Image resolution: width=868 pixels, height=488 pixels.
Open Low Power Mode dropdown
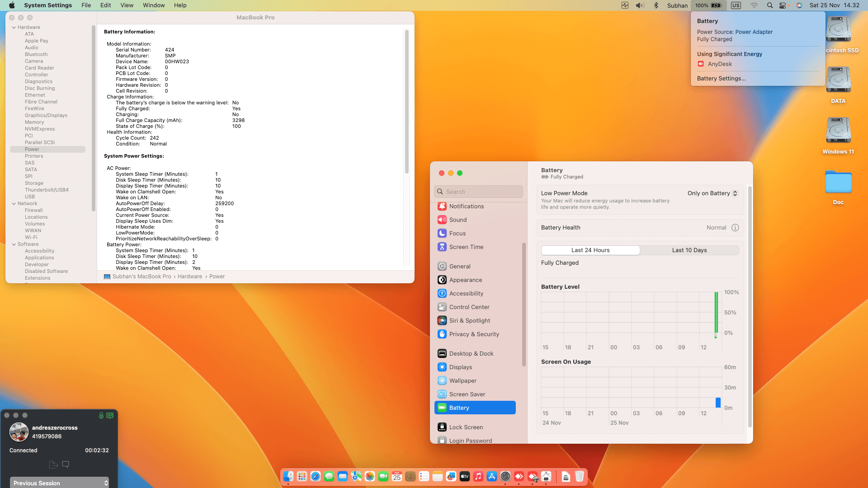[712, 193]
